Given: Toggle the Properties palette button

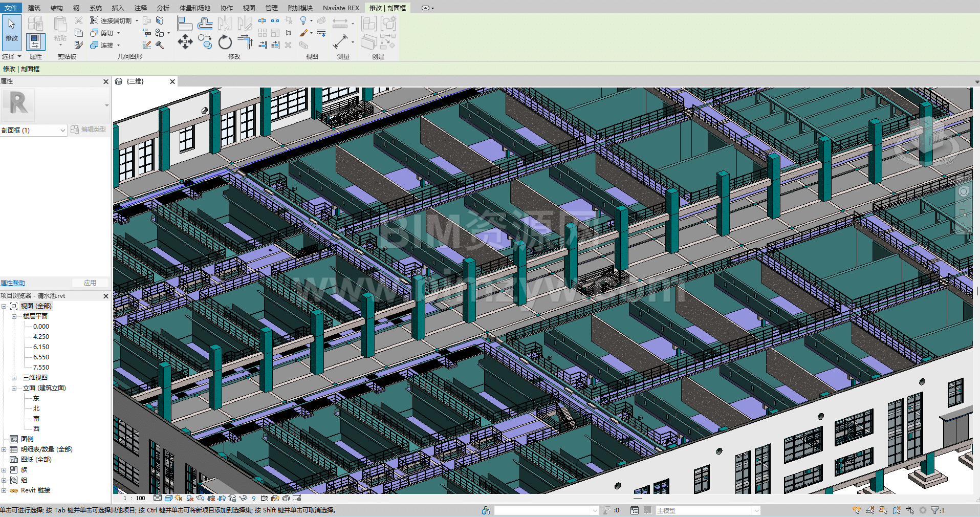Looking at the screenshot, I should coord(35,41).
